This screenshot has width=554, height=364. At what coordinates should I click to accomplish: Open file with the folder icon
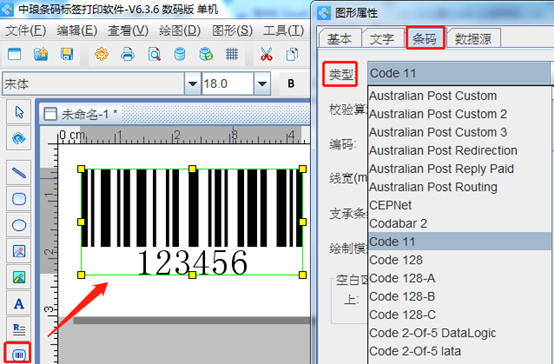click(x=41, y=54)
